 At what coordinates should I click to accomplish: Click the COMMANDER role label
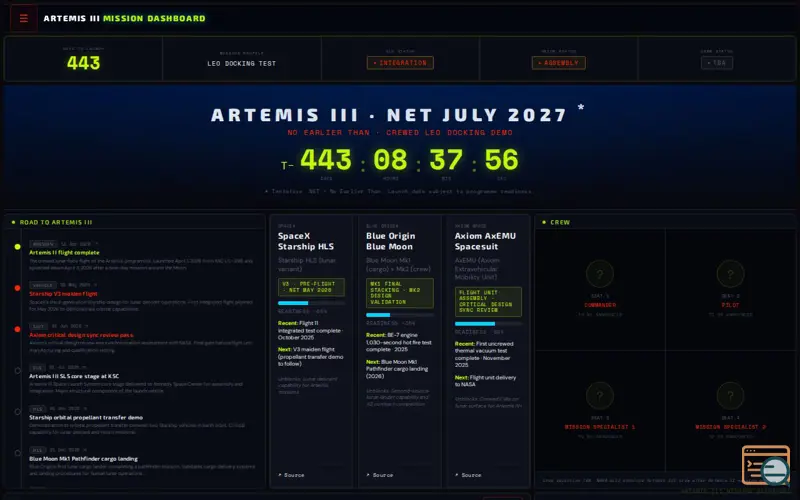600,305
